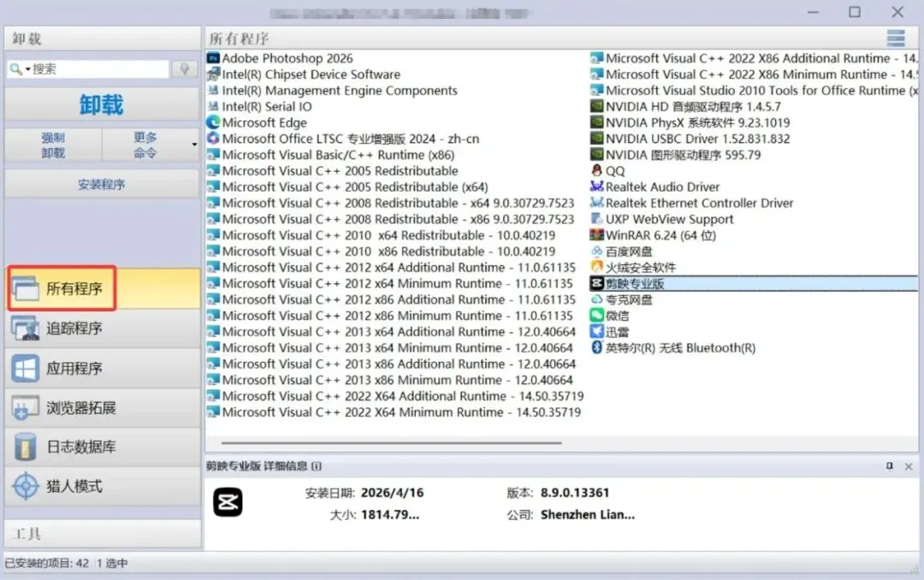Click the Microsoft Office LTSC icon

tap(213, 139)
